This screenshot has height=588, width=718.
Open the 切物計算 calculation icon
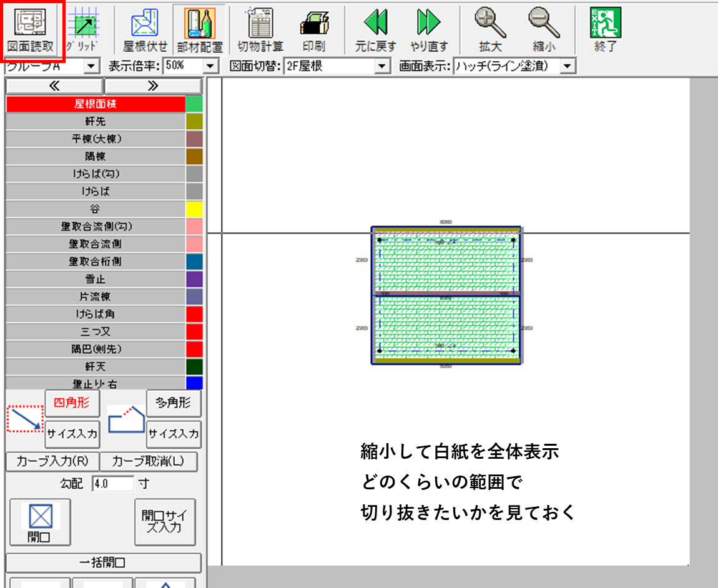(260, 29)
